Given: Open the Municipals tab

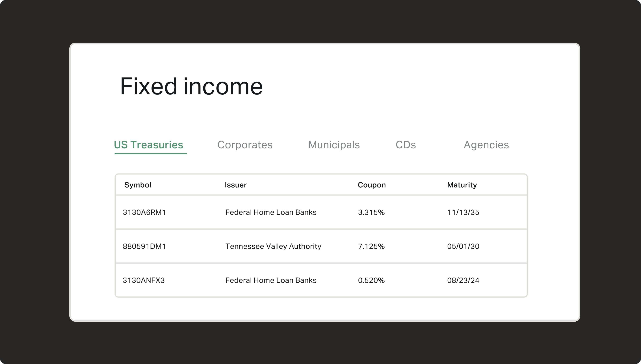Looking at the screenshot, I should (334, 145).
